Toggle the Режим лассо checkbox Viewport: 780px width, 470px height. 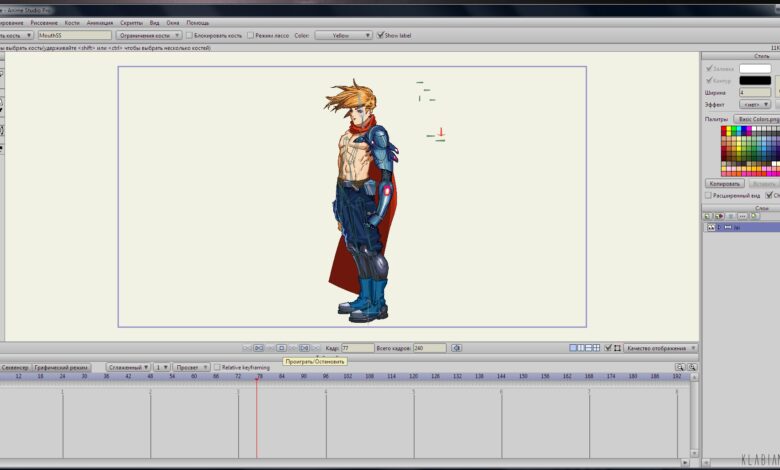click(x=251, y=35)
